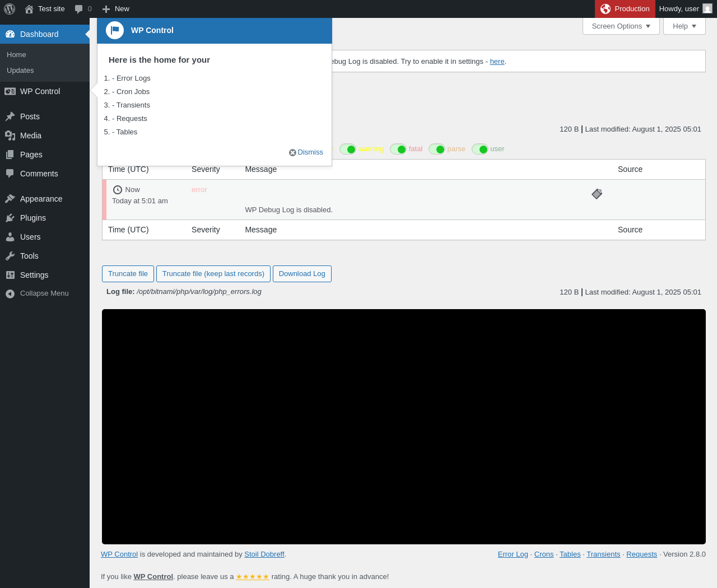Click the Plugins plug icon
The width and height of the screenshot is (717, 588).
(10, 218)
